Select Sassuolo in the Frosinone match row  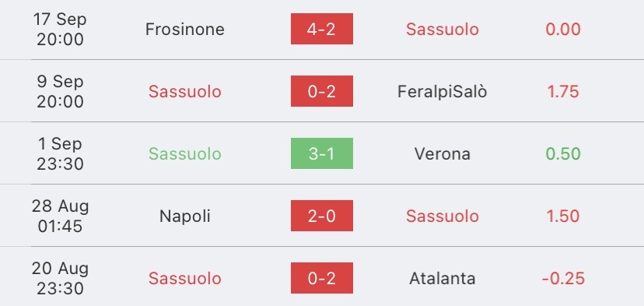coord(443,30)
